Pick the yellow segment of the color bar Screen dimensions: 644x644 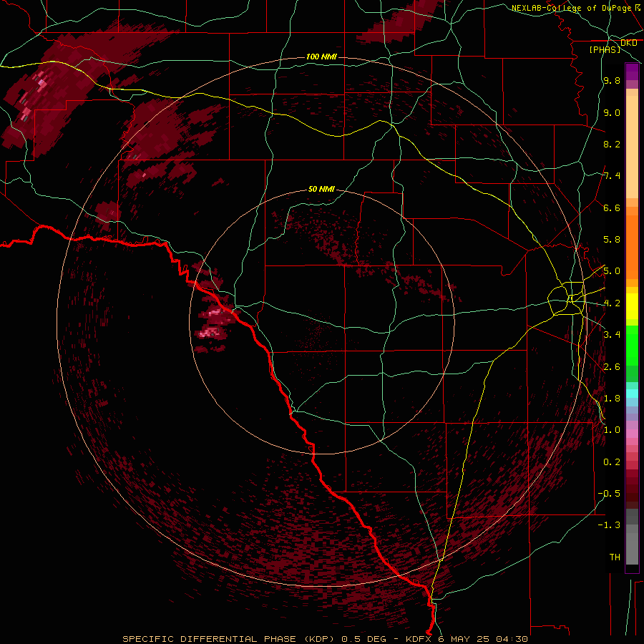tap(632, 306)
